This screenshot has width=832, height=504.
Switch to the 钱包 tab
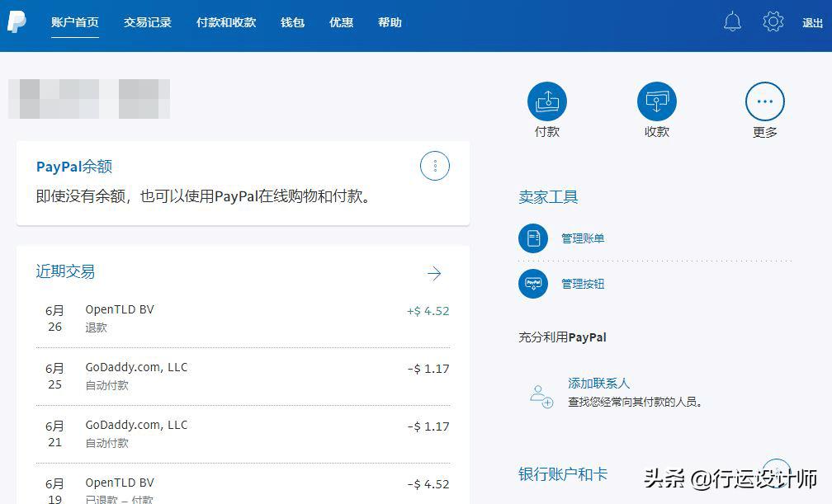pos(291,22)
